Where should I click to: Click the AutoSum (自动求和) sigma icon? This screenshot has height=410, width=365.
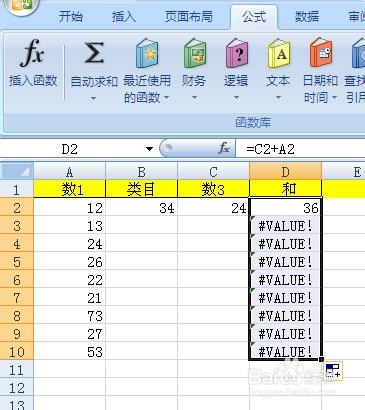[94, 53]
